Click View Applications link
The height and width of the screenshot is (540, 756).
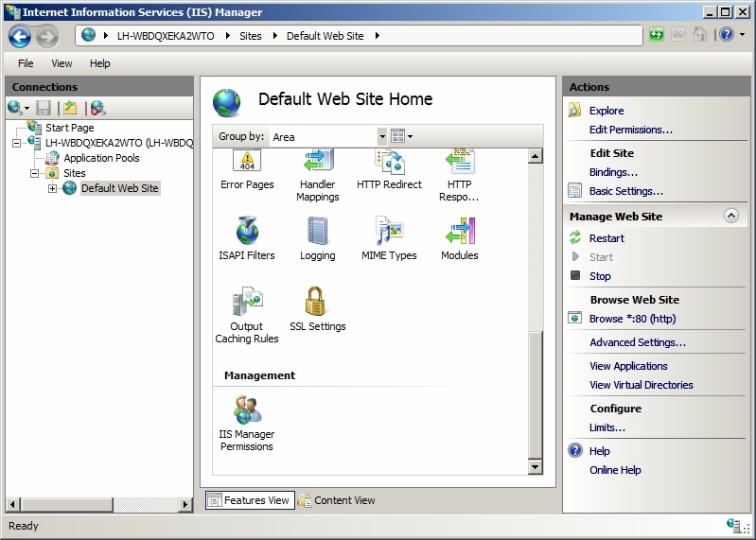click(628, 366)
